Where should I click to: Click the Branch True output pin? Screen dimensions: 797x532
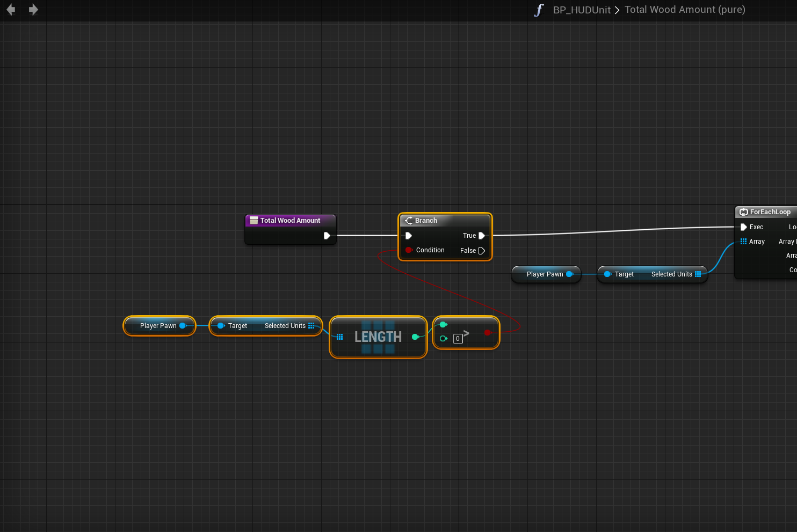pyautogui.click(x=482, y=236)
